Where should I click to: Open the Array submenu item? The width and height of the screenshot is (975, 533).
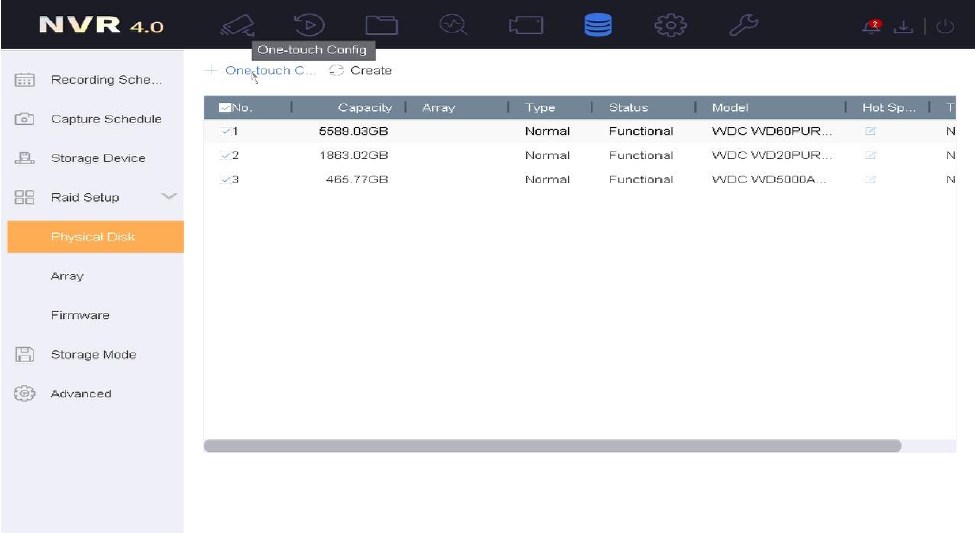coord(67,276)
